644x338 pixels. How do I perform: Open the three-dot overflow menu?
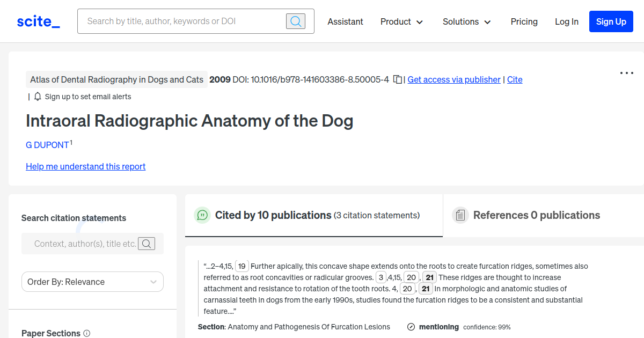click(626, 73)
